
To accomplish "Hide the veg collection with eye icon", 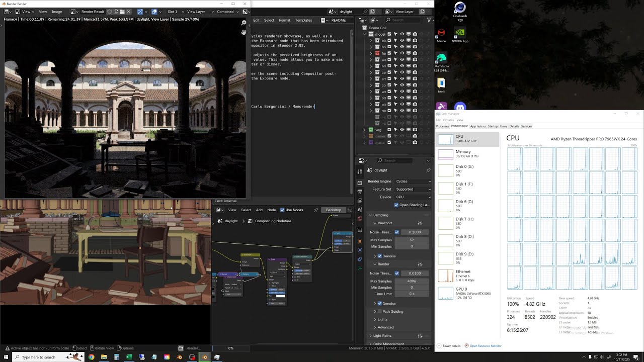I will 402,130.
